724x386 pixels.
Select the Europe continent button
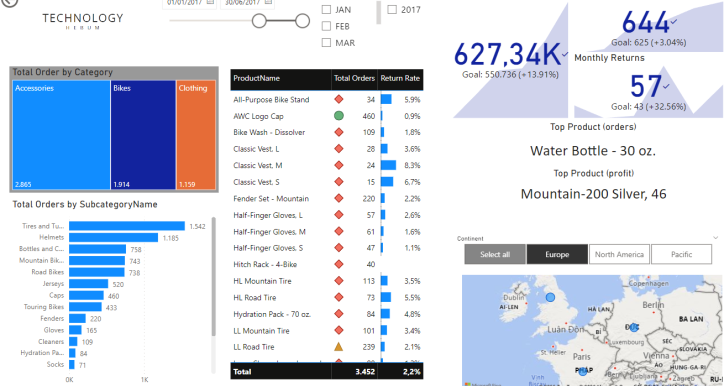pyautogui.click(x=557, y=254)
